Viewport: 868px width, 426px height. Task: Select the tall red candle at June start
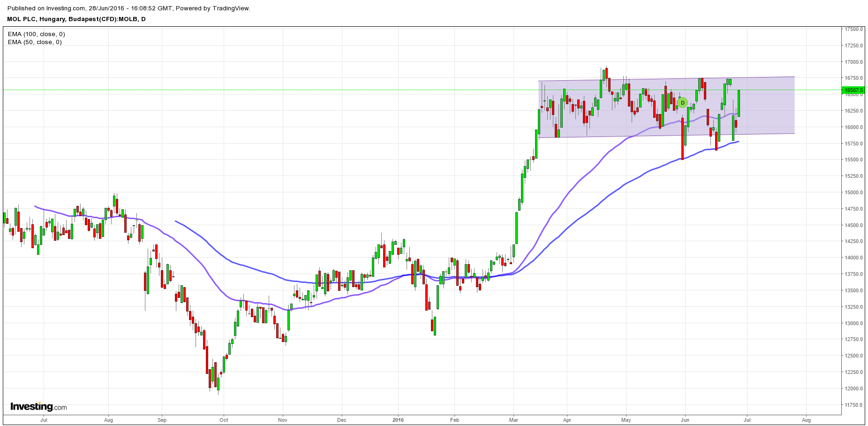(x=682, y=138)
